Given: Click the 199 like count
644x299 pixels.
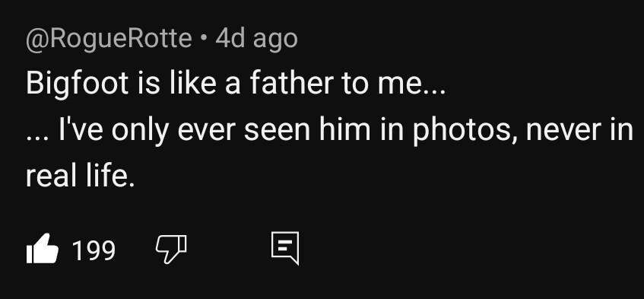Looking at the screenshot, I should click(94, 250).
